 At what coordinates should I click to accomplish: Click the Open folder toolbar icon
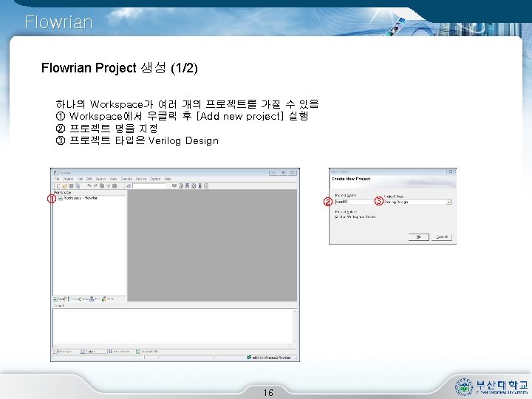point(65,186)
